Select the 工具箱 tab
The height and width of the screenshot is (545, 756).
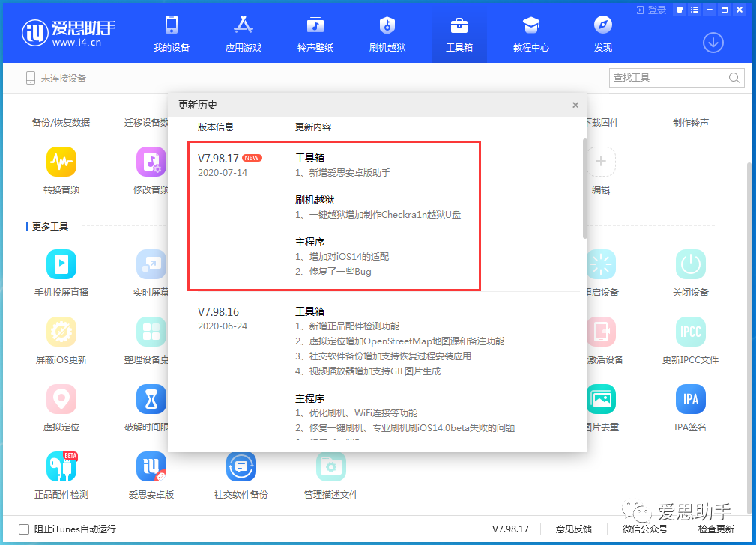tap(459, 33)
